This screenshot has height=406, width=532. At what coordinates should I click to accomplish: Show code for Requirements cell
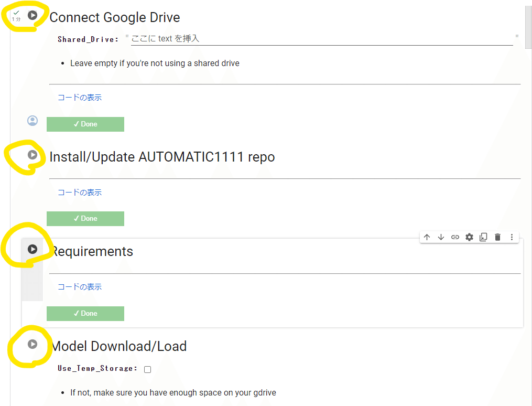[x=80, y=287]
